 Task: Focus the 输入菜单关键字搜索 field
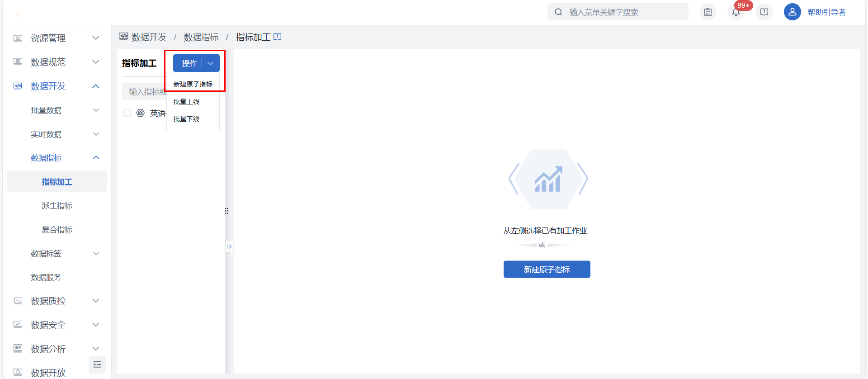click(x=618, y=12)
